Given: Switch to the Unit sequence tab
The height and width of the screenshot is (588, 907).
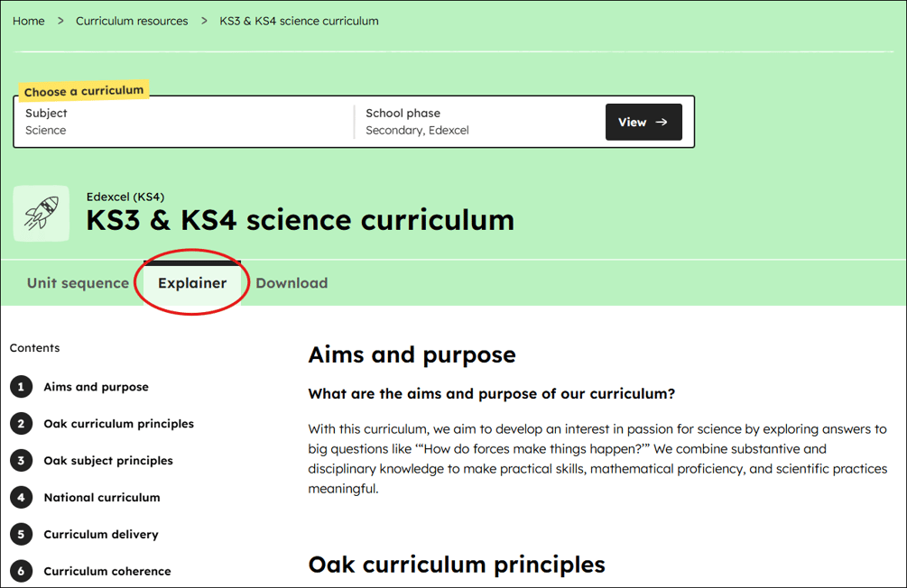Looking at the screenshot, I should [78, 282].
